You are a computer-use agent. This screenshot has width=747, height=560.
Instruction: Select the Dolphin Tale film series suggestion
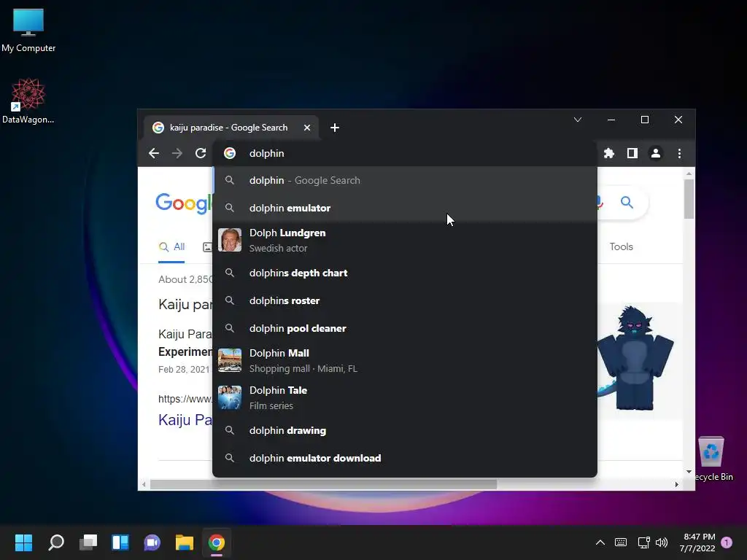tap(405, 397)
